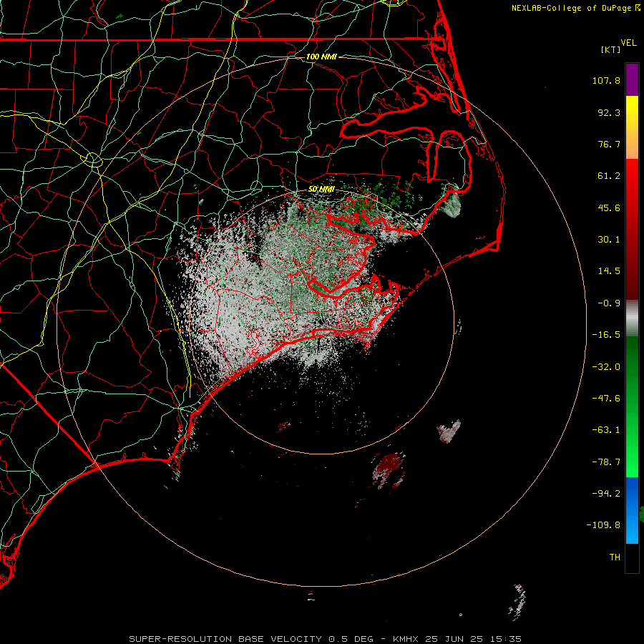Select the 61.2 value on the velocity scale

[x=609, y=176]
